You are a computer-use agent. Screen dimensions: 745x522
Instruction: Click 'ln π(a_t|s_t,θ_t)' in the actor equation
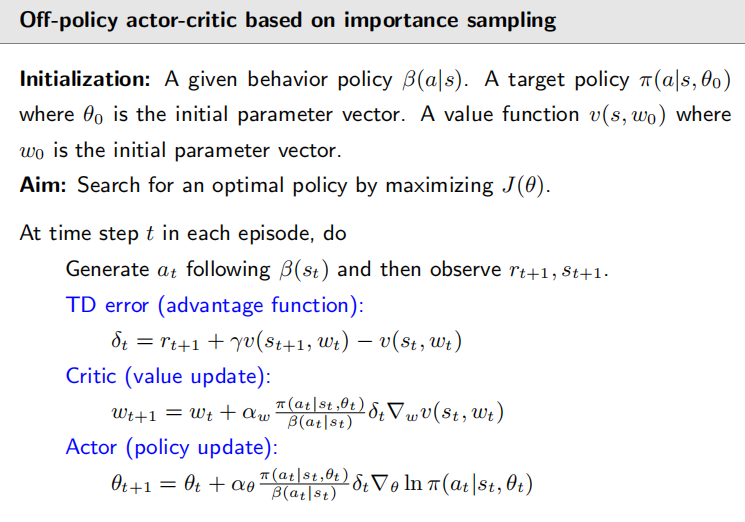(x=468, y=484)
